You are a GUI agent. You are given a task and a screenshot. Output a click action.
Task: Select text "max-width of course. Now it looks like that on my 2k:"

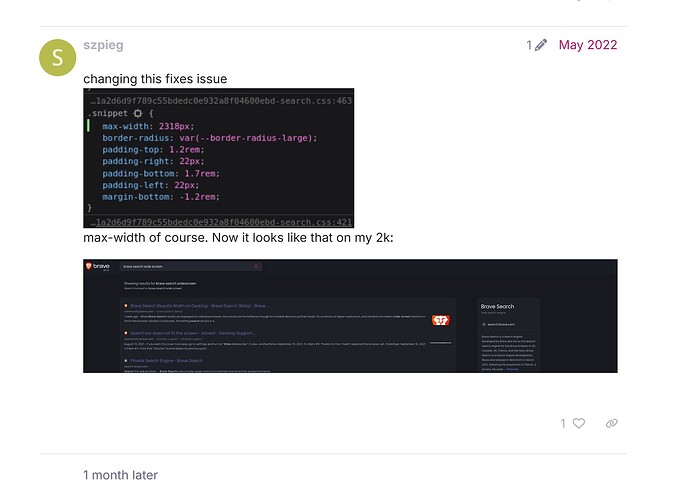click(239, 238)
